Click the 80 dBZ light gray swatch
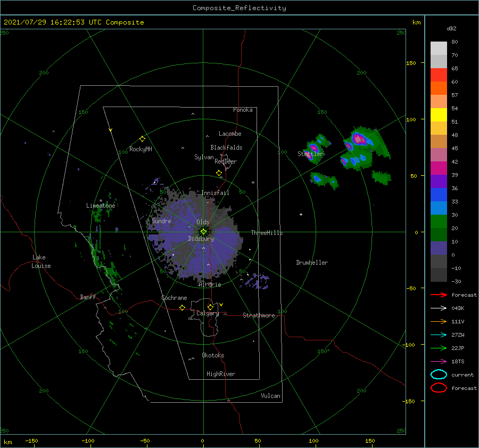This screenshot has height=448, width=479. coord(439,48)
